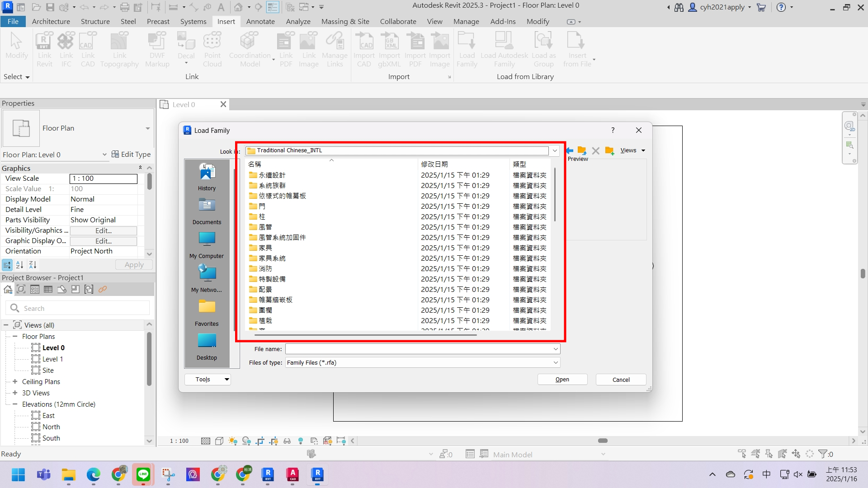Open the Look in folder dropdown

[555, 150]
